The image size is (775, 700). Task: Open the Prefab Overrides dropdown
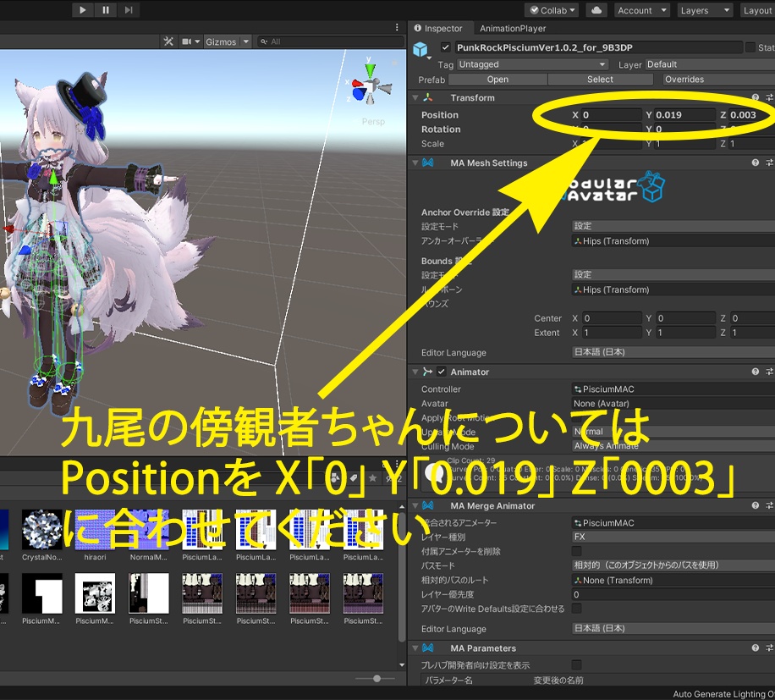point(718,80)
